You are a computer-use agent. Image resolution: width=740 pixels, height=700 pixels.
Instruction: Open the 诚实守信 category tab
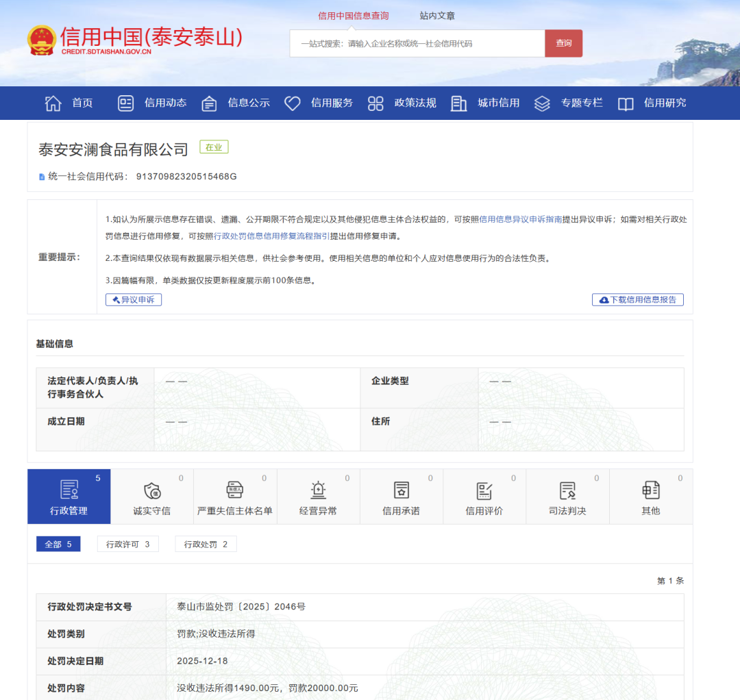tap(152, 497)
